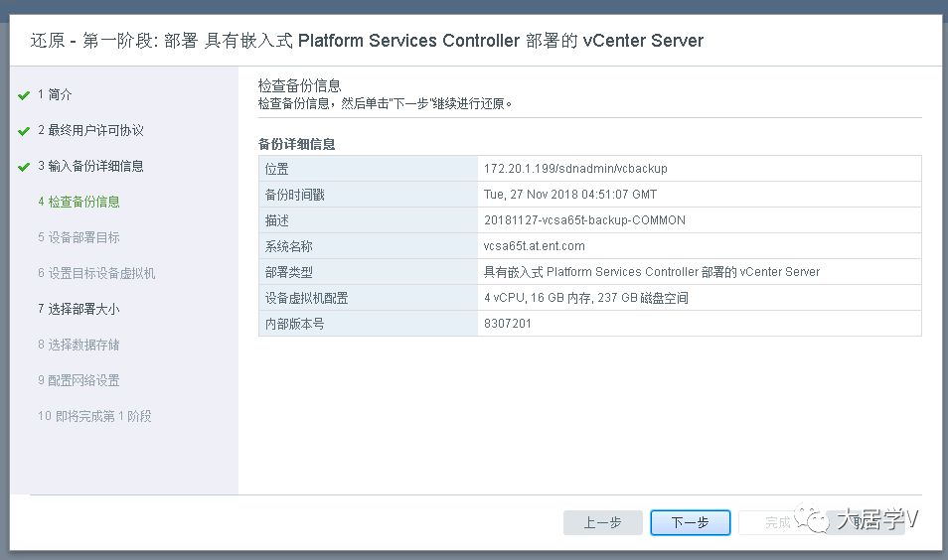
Task: Click the disabled 完成 button
Action: [x=778, y=523]
